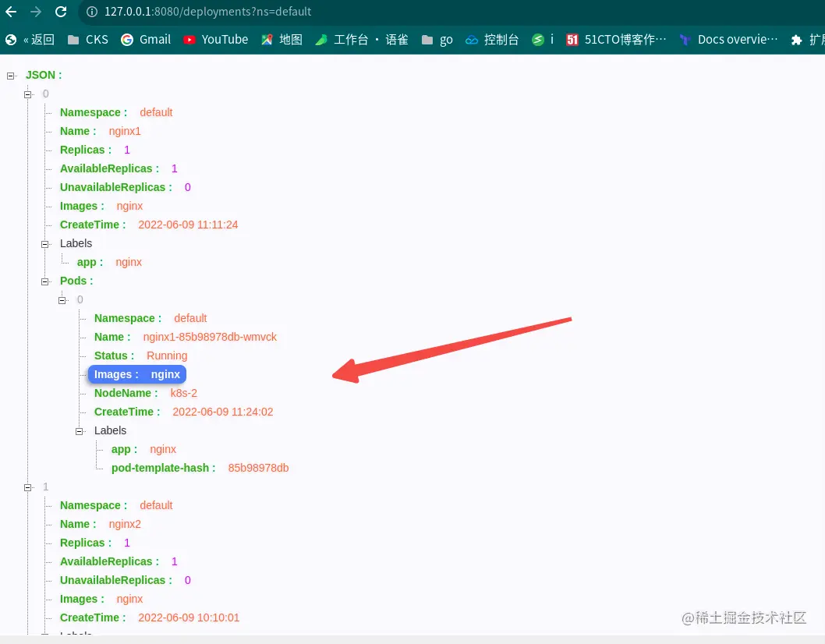Viewport: 825px width, 644px height.
Task: Collapse deployment item 1 node
Action: pos(28,488)
